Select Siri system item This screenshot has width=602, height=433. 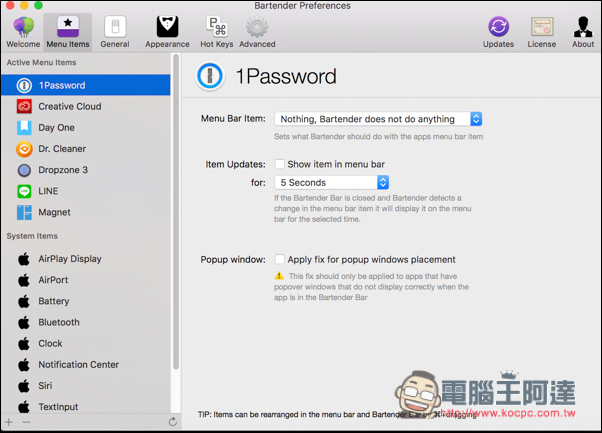pos(45,385)
